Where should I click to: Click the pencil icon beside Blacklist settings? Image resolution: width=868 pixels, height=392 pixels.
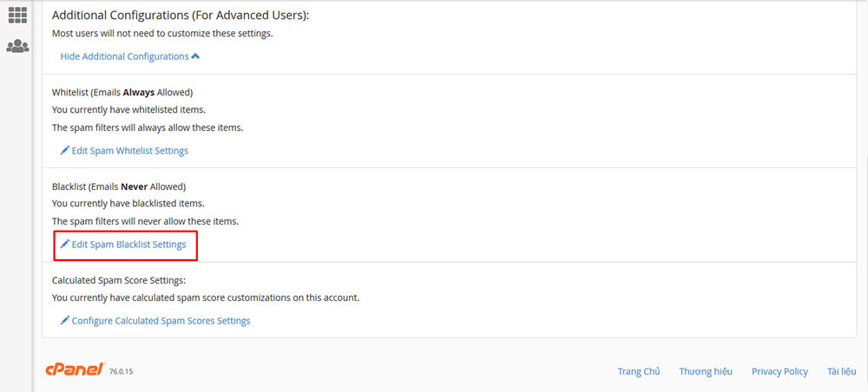(65, 244)
